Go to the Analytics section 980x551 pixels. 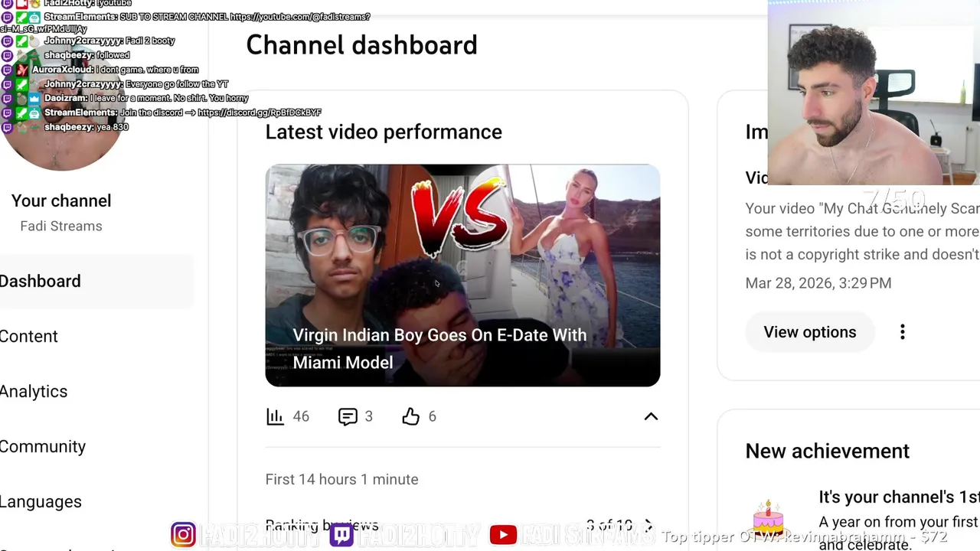pyautogui.click(x=34, y=391)
